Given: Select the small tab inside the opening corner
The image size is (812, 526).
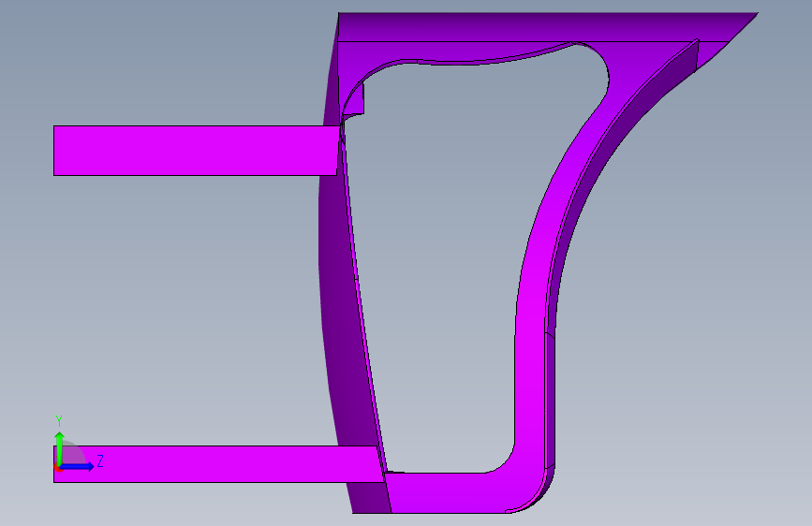Looking at the screenshot, I should 355,102.
